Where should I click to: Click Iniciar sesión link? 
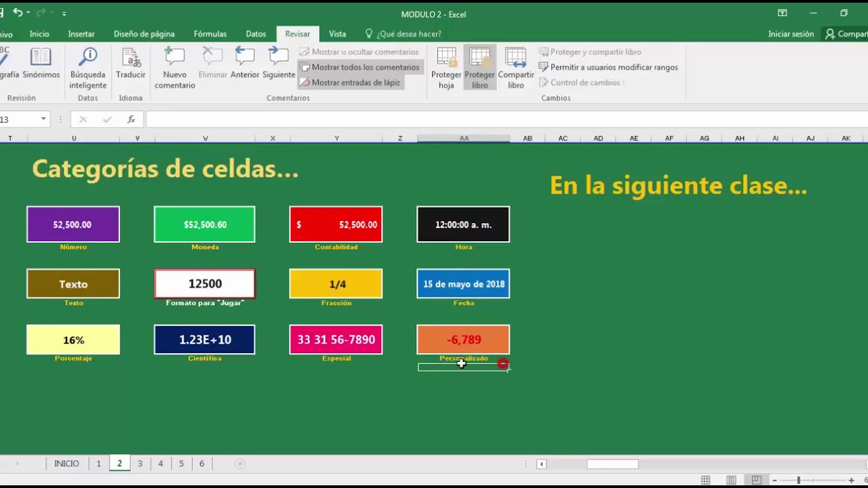tap(791, 34)
